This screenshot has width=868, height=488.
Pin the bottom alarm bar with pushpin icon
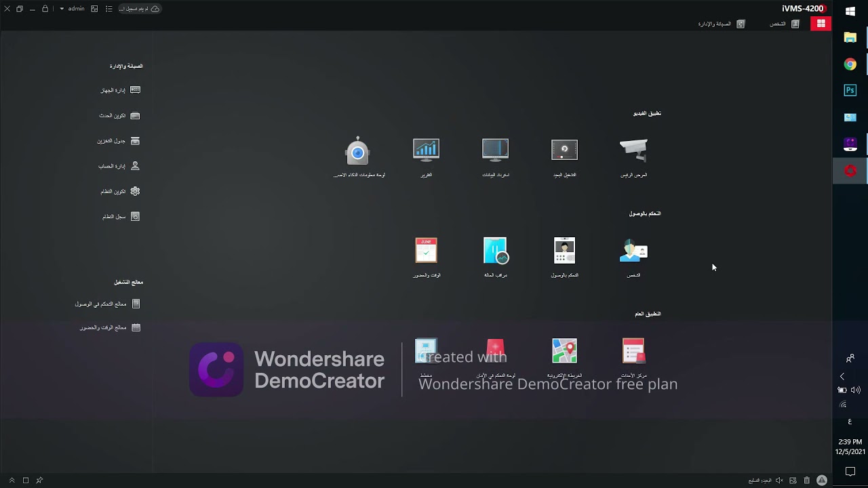tap(39, 481)
